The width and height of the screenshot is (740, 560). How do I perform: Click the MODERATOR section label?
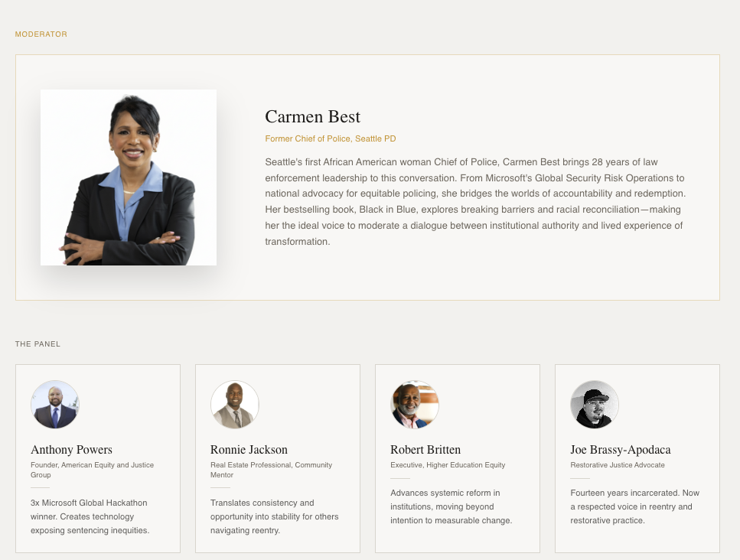pyautogui.click(x=41, y=34)
